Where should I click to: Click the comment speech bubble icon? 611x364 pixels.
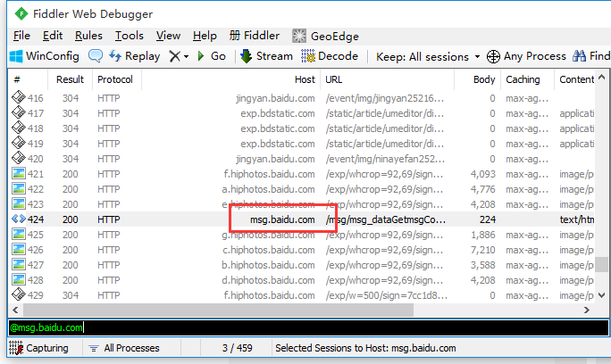click(x=96, y=56)
